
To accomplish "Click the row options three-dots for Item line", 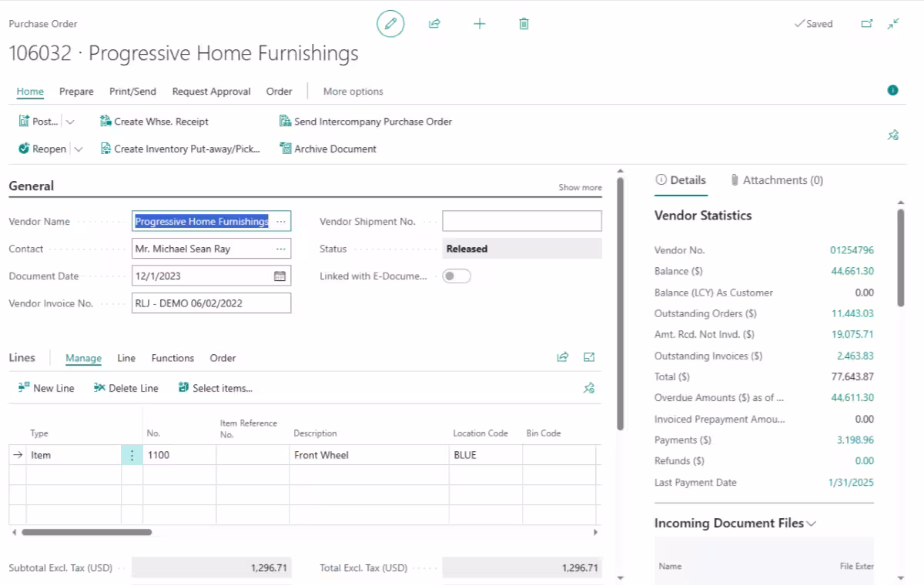I will [x=132, y=455].
